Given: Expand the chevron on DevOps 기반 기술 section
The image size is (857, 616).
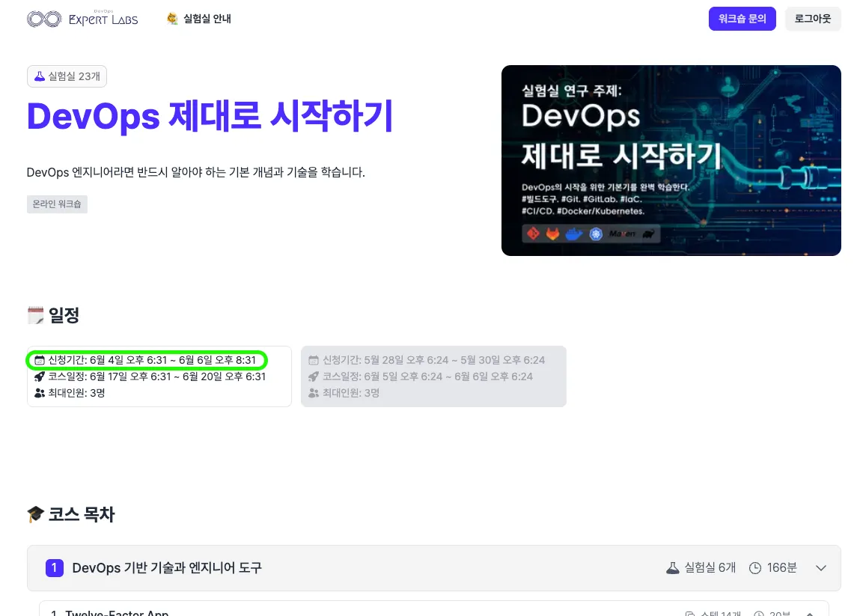Looking at the screenshot, I should pyautogui.click(x=821, y=568).
